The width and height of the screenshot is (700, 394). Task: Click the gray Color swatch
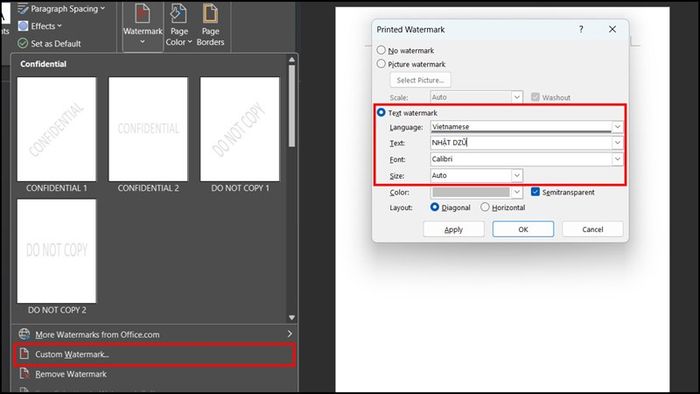tap(471, 192)
